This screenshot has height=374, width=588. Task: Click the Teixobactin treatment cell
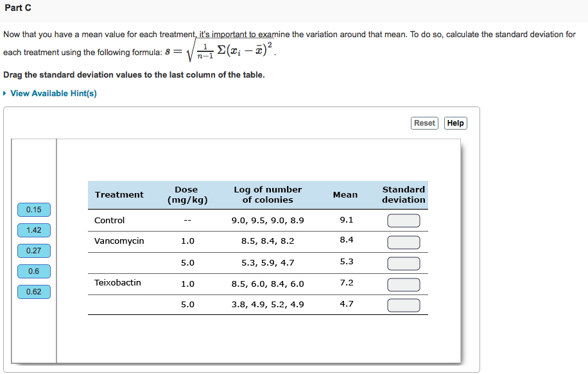point(117,282)
